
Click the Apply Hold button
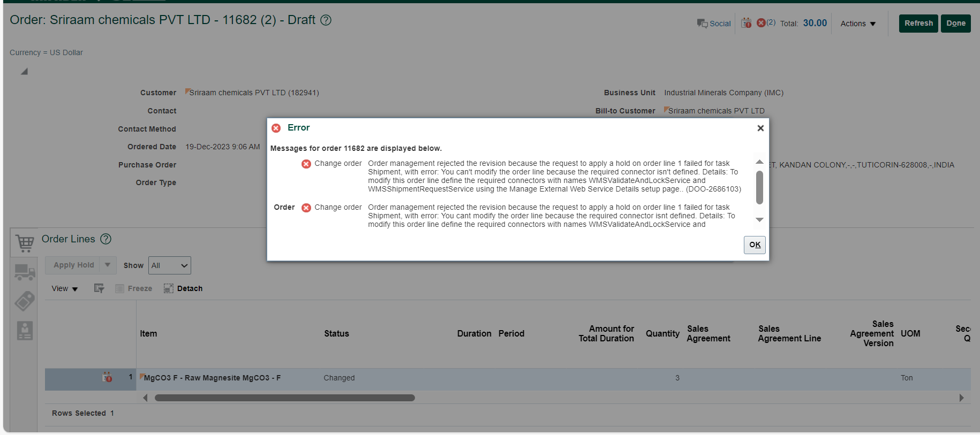(x=73, y=265)
